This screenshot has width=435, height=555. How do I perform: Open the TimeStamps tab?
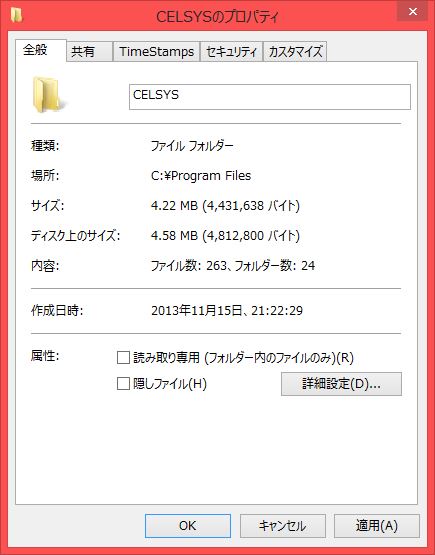156,52
